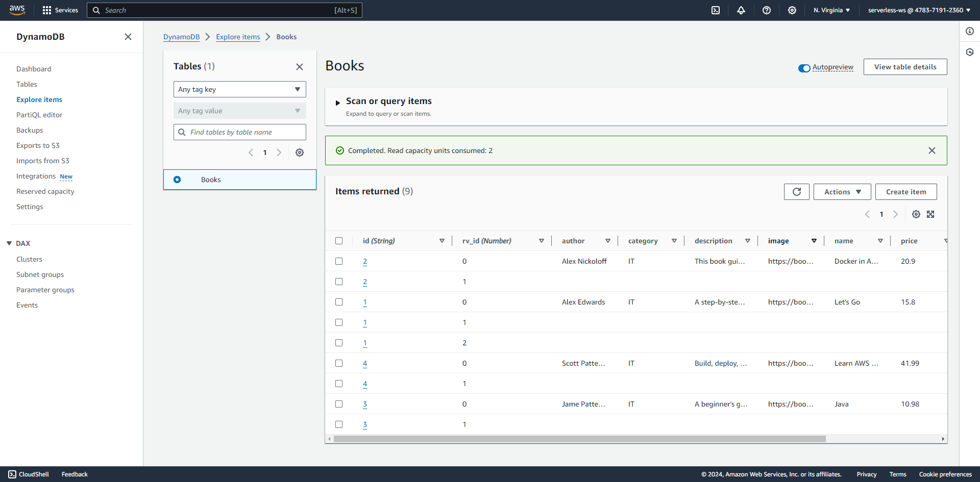Open Backups in the sidebar
This screenshot has width=980, height=482.
(30, 130)
